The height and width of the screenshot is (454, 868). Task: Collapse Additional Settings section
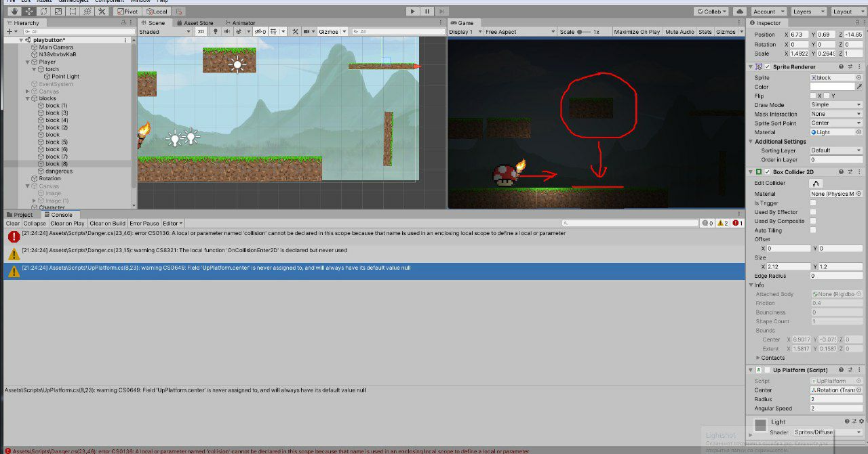[751, 142]
